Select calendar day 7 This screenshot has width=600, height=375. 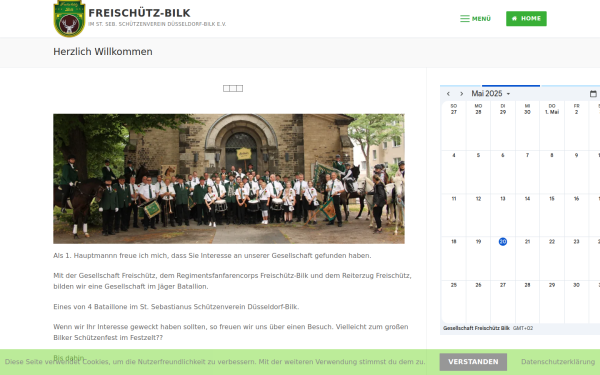pos(527,155)
